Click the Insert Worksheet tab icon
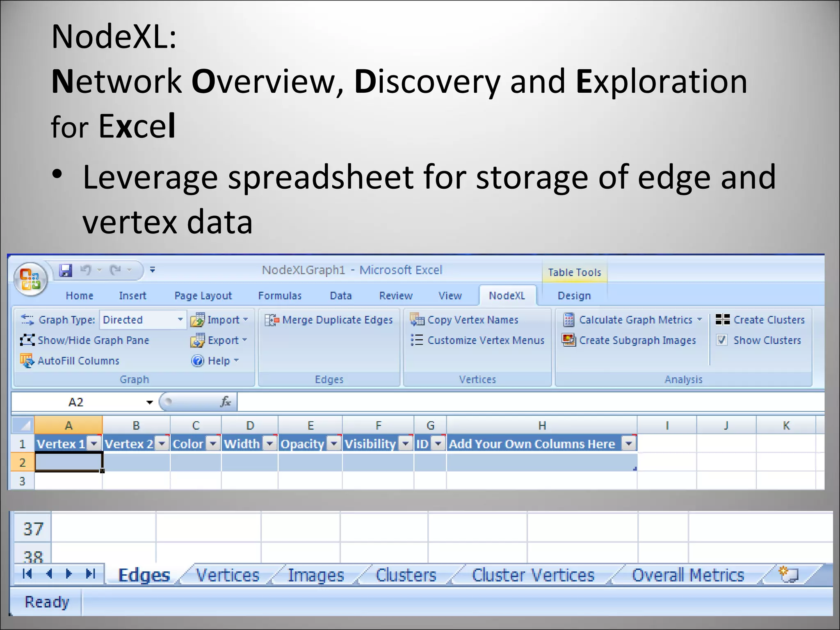Image resolution: width=840 pixels, height=630 pixels. (788, 574)
